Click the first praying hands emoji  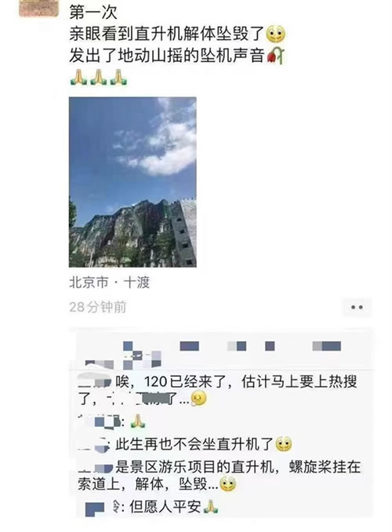click(x=78, y=78)
